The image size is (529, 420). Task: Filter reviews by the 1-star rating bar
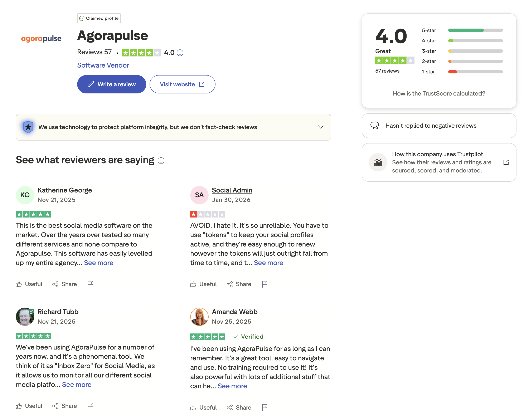coord(475,72)
